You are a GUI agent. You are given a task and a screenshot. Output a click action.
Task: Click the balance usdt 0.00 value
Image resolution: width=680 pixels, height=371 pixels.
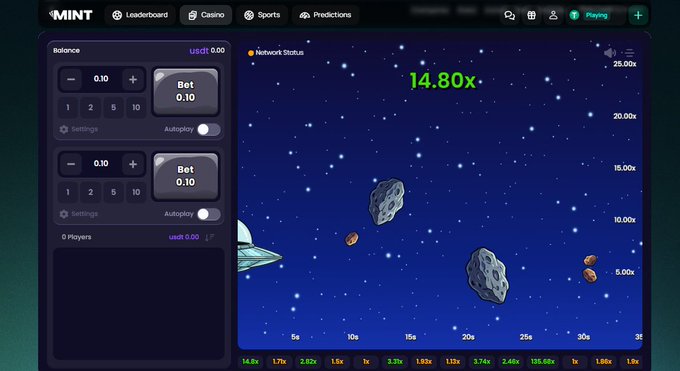click(207, 50)
